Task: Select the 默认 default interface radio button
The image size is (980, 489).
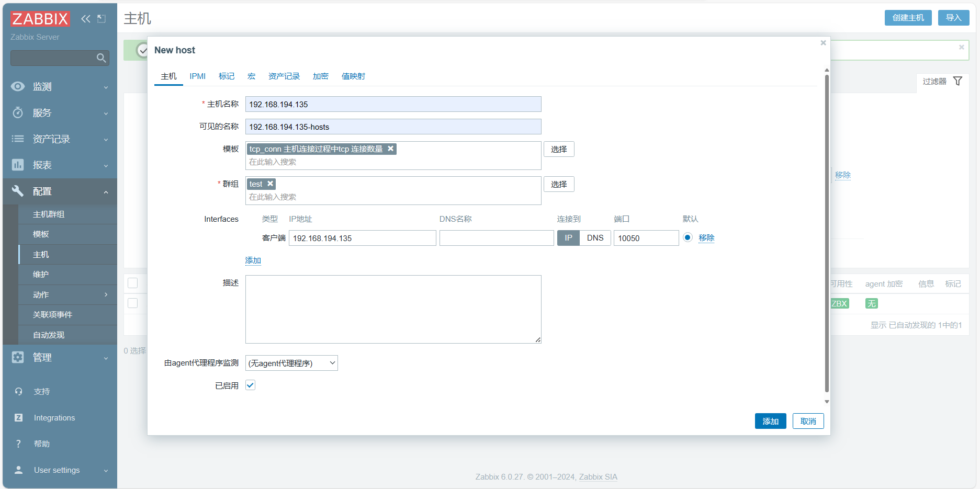Action: pyautogui.click(x=688, y=237)
